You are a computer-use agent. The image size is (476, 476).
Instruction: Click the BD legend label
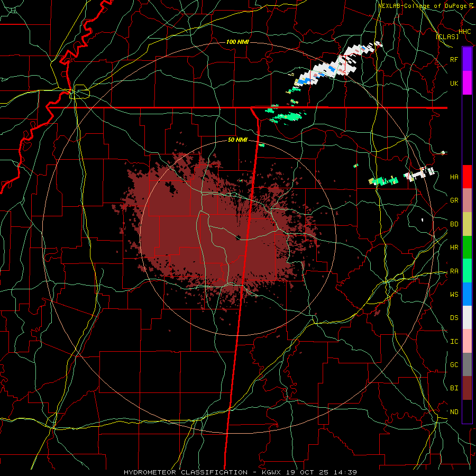(x=454, y=224)
